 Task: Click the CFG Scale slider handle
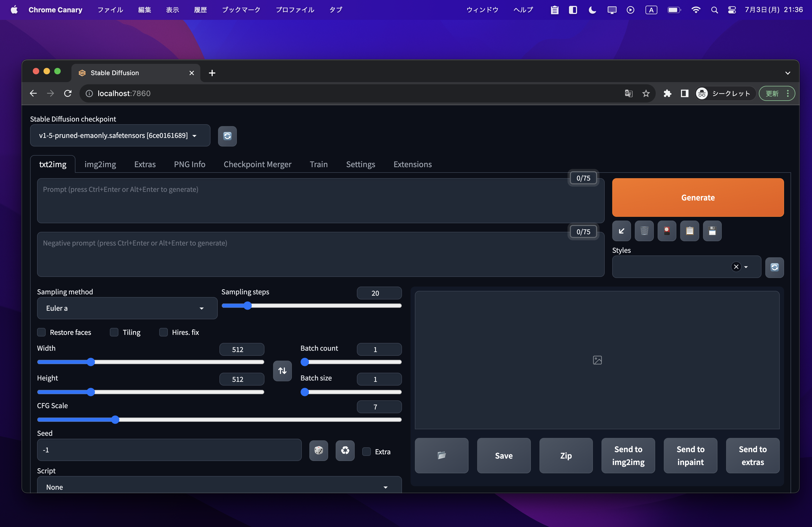tap(115, 420)
